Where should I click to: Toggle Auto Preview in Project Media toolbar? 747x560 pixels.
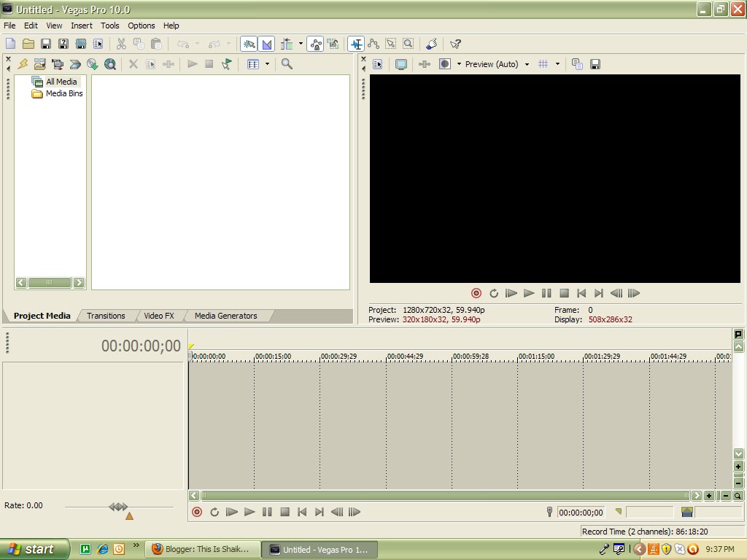click(227, 64)
